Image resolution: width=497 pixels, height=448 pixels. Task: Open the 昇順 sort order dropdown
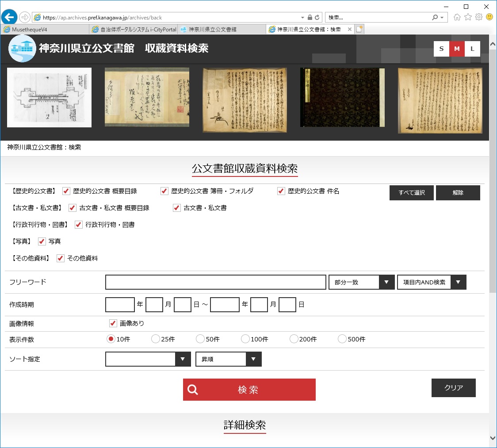pos(229,359)
